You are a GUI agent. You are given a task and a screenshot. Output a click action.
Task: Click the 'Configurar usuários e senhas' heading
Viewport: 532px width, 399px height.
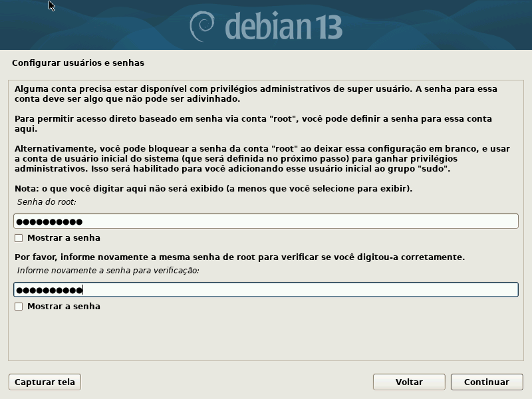tap(78, 63)
